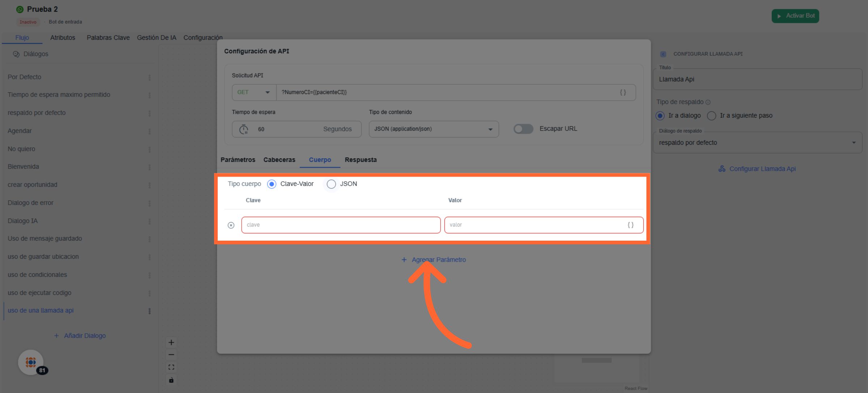Open the GET method dropdown

254,92
